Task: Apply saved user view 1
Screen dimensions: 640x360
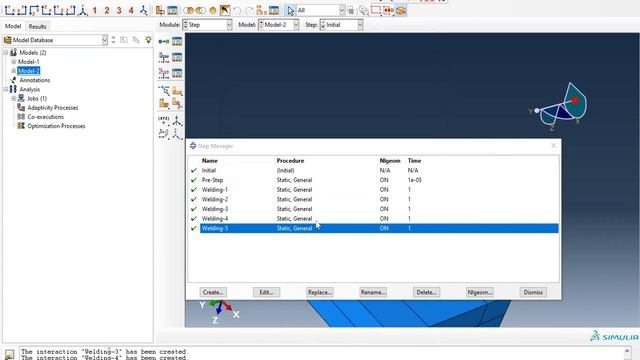Action: point(95,10)
